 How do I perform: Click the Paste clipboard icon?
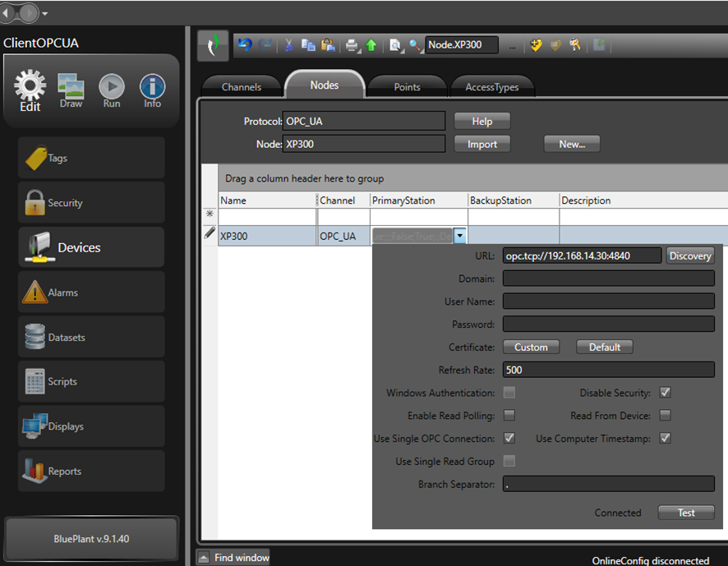pos(328,45)
